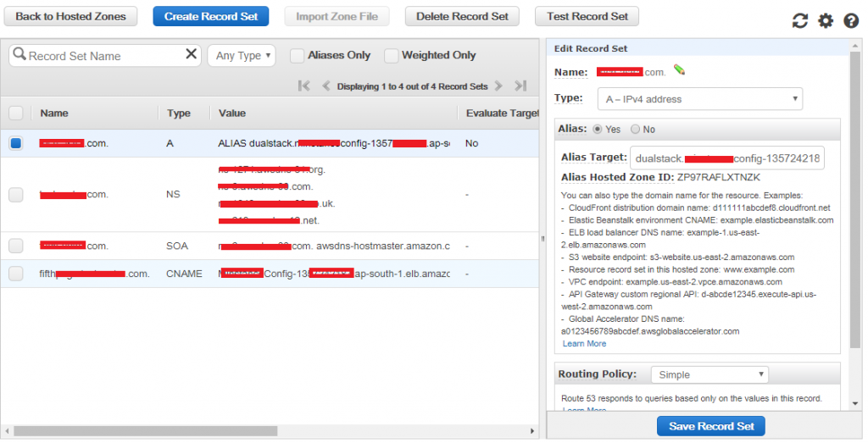Open the Routing Policy Simple dropdown
Screen dimensions: 868x443
click(x=709, y=374)
